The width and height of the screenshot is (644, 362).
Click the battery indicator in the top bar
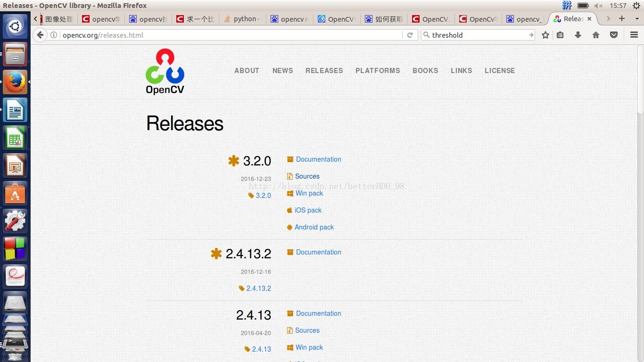coord(583,6)
